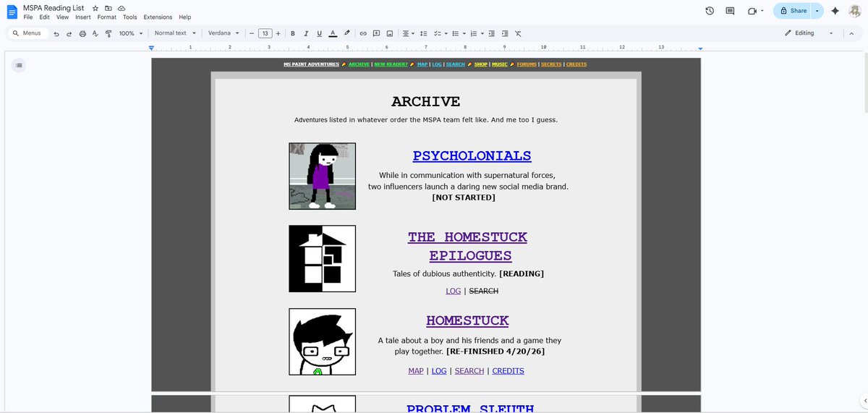Screen dimensions: 868x413
Task: Decrease the font size with minus
Action: tap(252, 33)
